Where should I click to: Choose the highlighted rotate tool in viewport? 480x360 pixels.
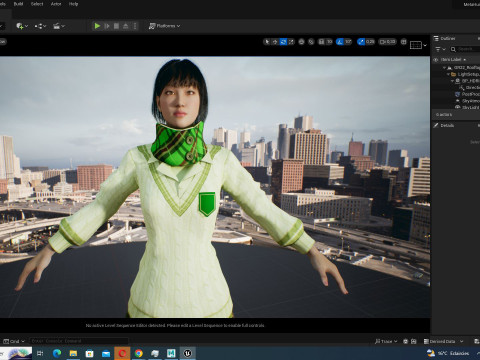[283, 42]
